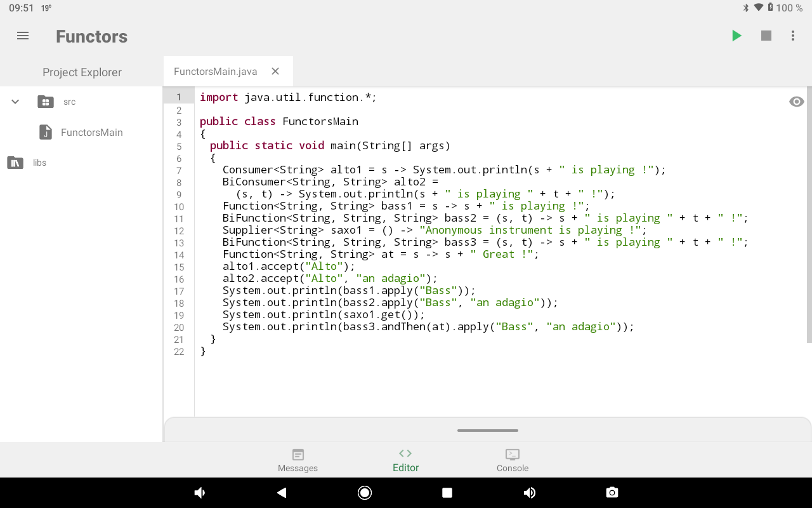812x508 pixels.
Task: Open FunctorsMain in the project tree
Action: click(92, 132)
